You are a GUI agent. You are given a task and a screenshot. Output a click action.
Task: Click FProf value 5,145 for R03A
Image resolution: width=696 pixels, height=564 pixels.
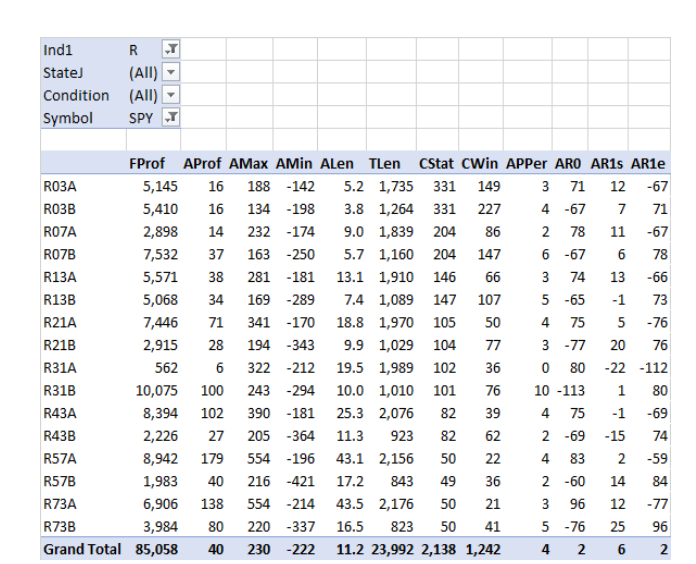tap(160, 186)
